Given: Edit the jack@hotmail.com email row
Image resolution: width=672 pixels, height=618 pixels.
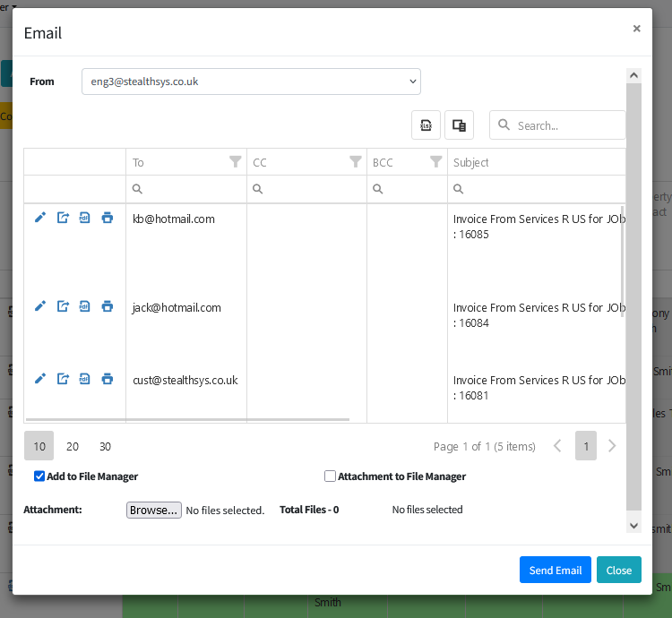Looking at the screenshot, I should click(x=39, y=306).
